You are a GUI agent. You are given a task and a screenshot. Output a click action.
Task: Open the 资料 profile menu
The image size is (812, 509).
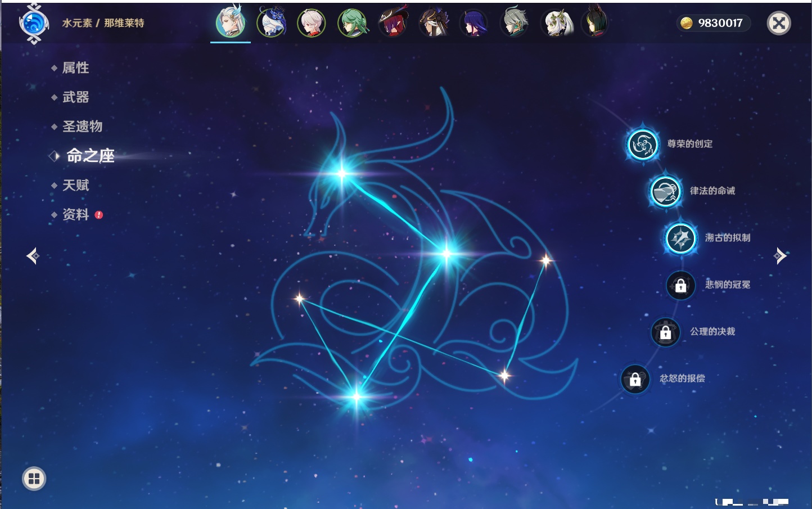[75, 214]
